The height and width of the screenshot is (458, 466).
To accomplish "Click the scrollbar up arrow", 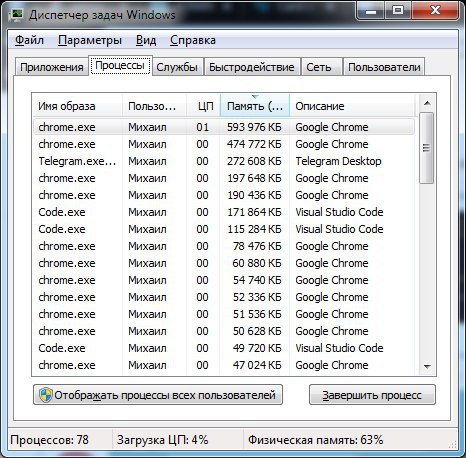I will click(x=427, y=103).
